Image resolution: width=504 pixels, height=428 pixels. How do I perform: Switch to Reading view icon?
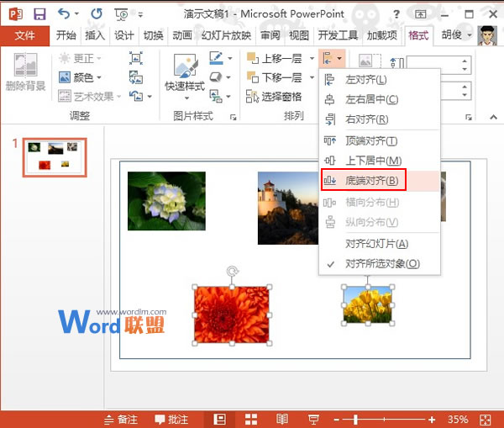(x=282, y=420)
